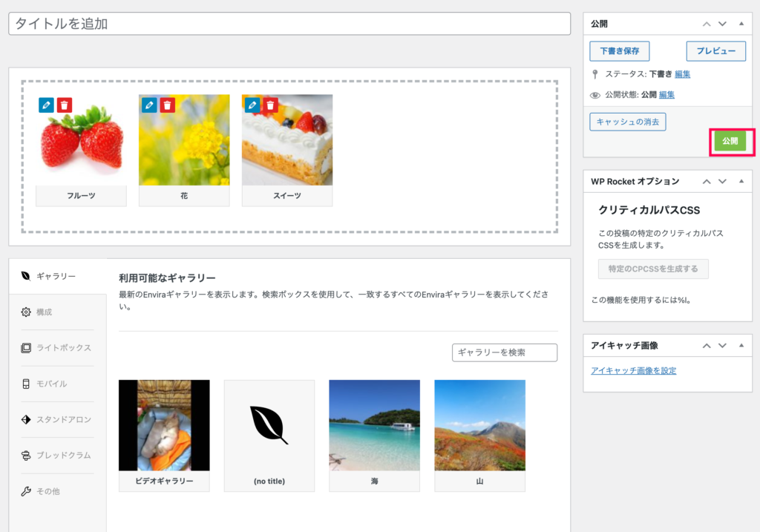Open the ブレッドクラム tab
760x532 pixels.
[x=58, y=456]
